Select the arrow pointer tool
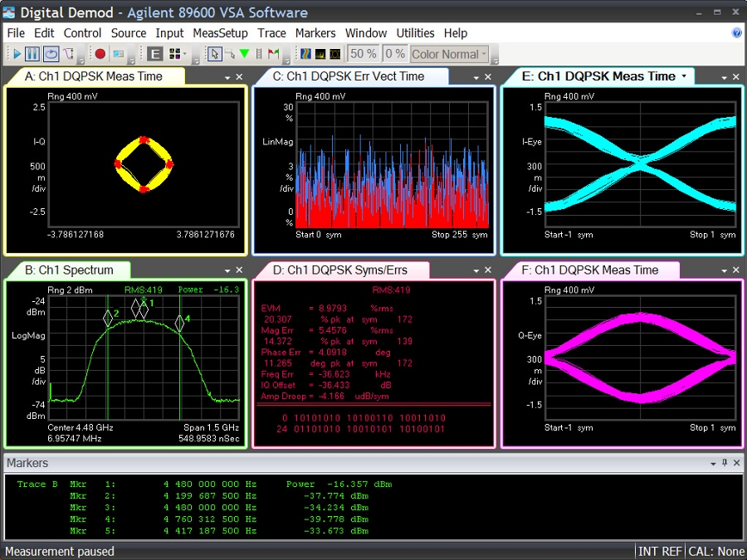The image size is (747, 560). point(214,54)
